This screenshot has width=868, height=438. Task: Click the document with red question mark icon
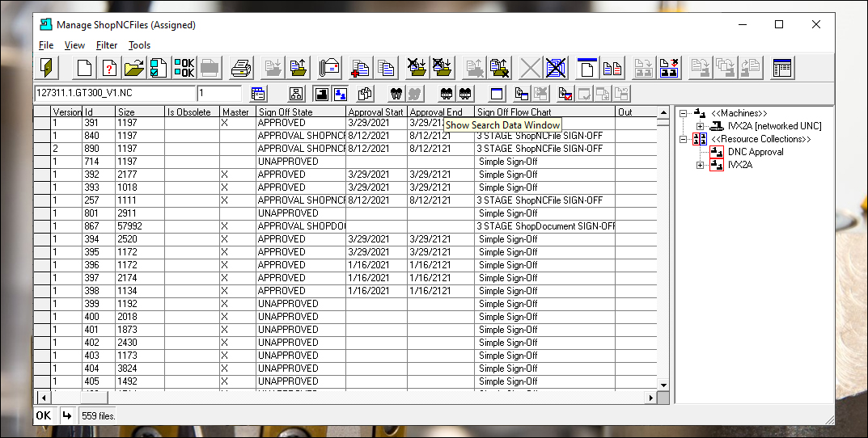pyautogui.click(x=109, y=68)
